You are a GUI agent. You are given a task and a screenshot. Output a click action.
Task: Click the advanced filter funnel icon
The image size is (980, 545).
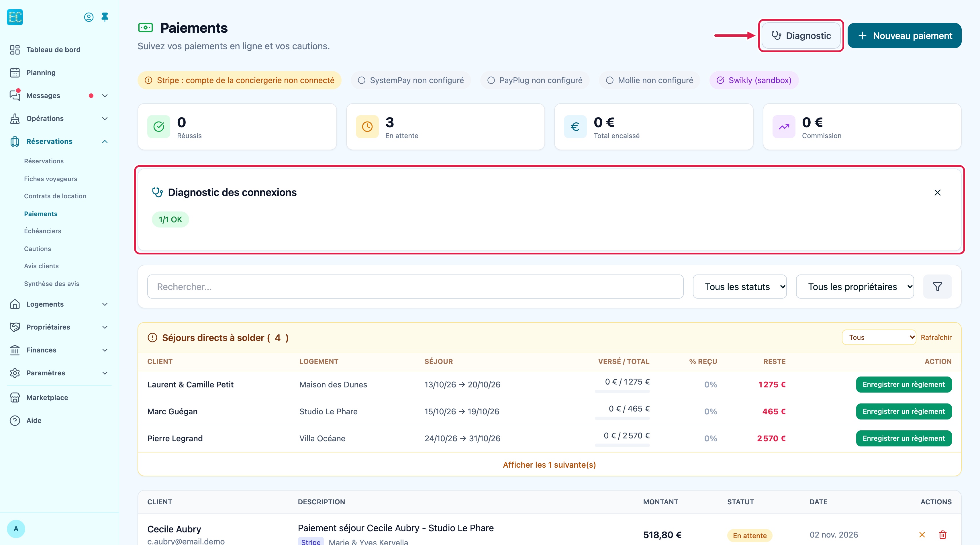(x=937, y=287)
